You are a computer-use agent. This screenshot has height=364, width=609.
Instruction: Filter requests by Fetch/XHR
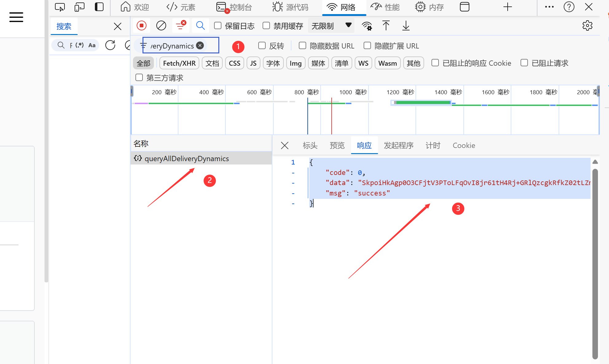pyautogui.click(x=179, y=63)
